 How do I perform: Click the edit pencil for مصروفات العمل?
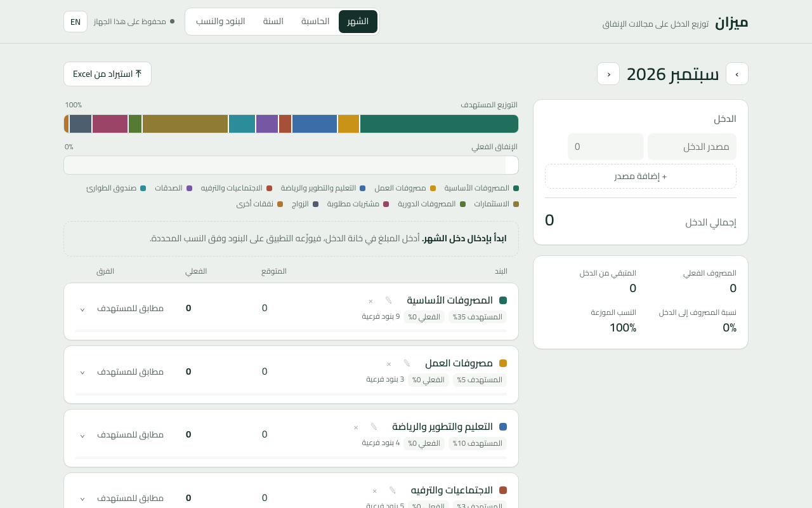click(x=407, y=363)
